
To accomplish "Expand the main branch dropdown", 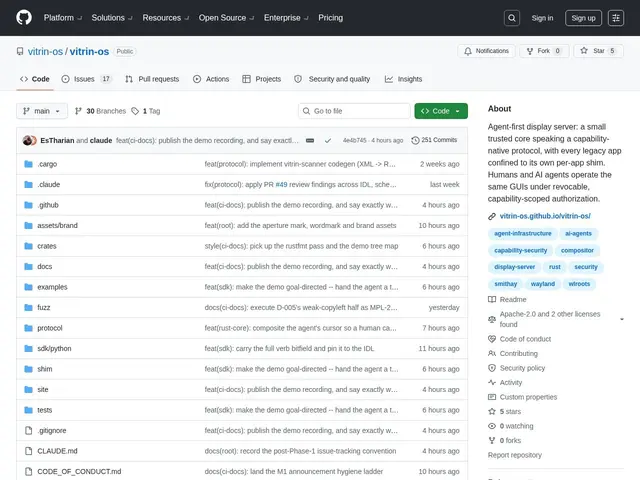I will point(42,111).
